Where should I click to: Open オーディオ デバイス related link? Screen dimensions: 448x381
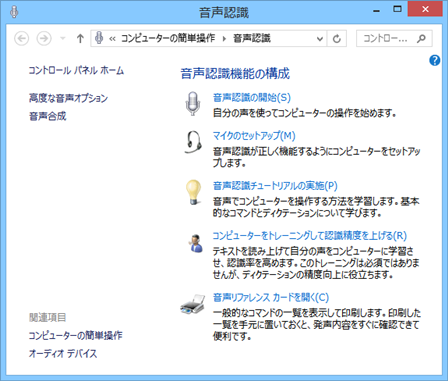63,353
